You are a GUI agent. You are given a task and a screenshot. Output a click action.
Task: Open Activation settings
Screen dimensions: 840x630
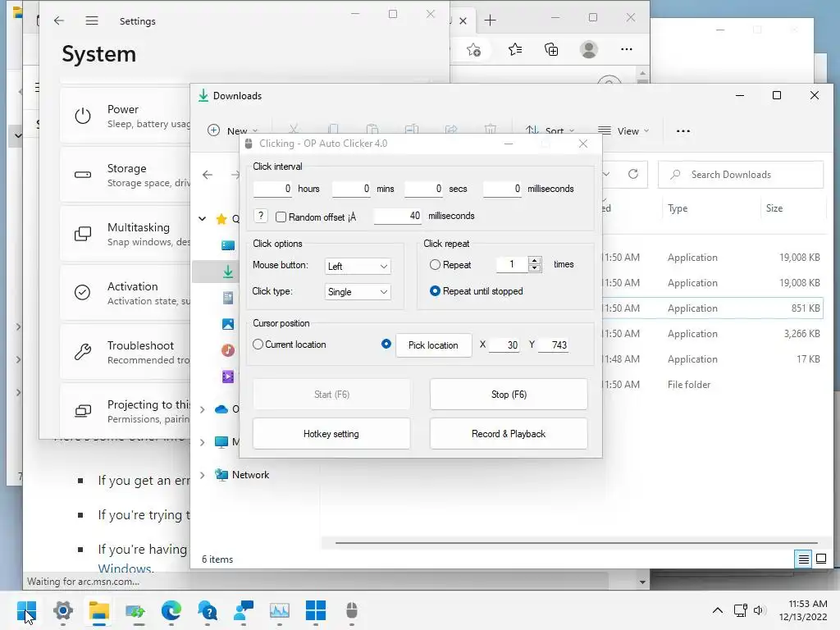pos(126,293)
